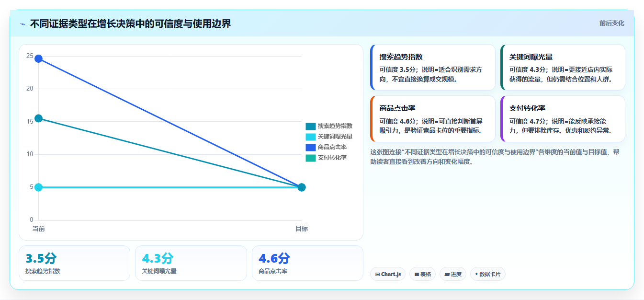Open the 商品点击率 description card
Viewport: 644px width, 300px height.
[x=432, y=119]
